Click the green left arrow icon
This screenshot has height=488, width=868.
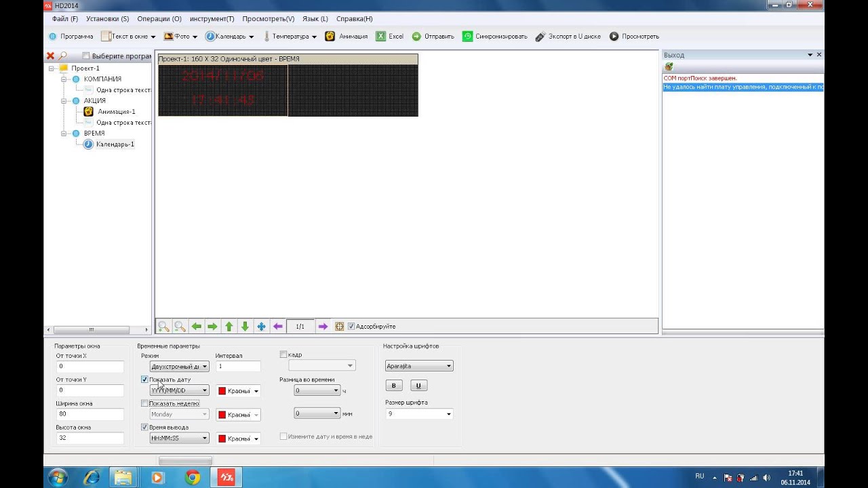coord(196,327)
